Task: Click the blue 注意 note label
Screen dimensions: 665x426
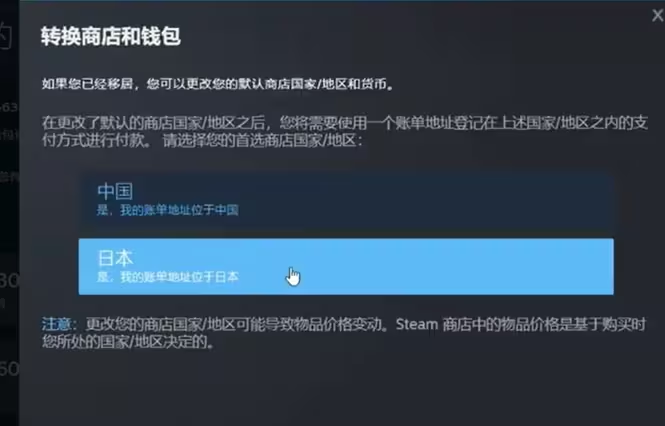Action: click(x=56, y=325)
